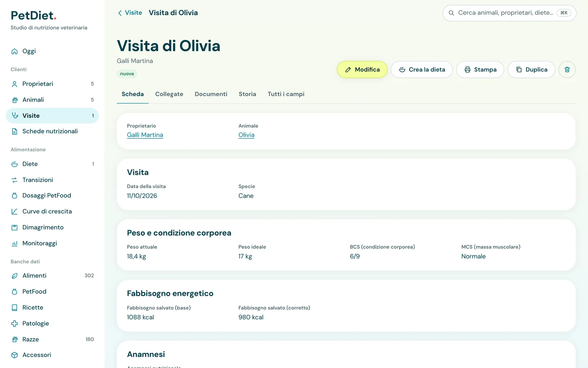Click the bowl icon next to Diete
The image size is (588, 368).
[15, 164]
